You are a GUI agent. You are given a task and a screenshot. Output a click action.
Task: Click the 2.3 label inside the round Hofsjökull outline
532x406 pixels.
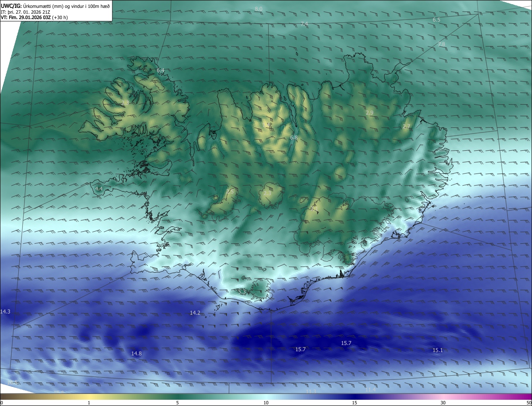pos(267,193)
